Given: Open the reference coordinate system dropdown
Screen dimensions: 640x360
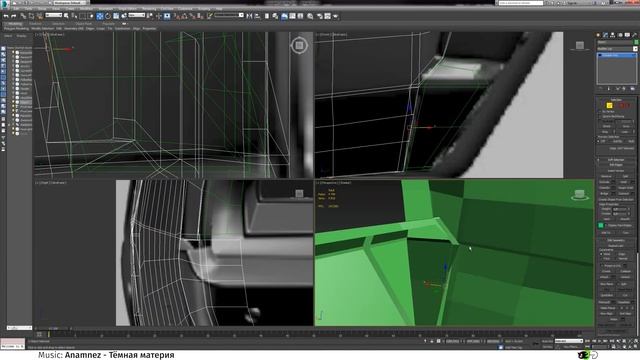Looking at the screenshot, I should [137, 15].
